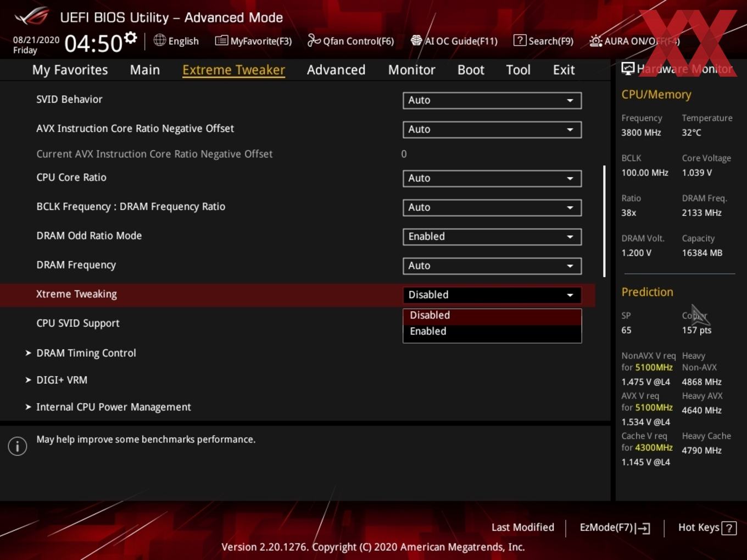Click the Hardware Monitor screen icon

coord(628,69)
